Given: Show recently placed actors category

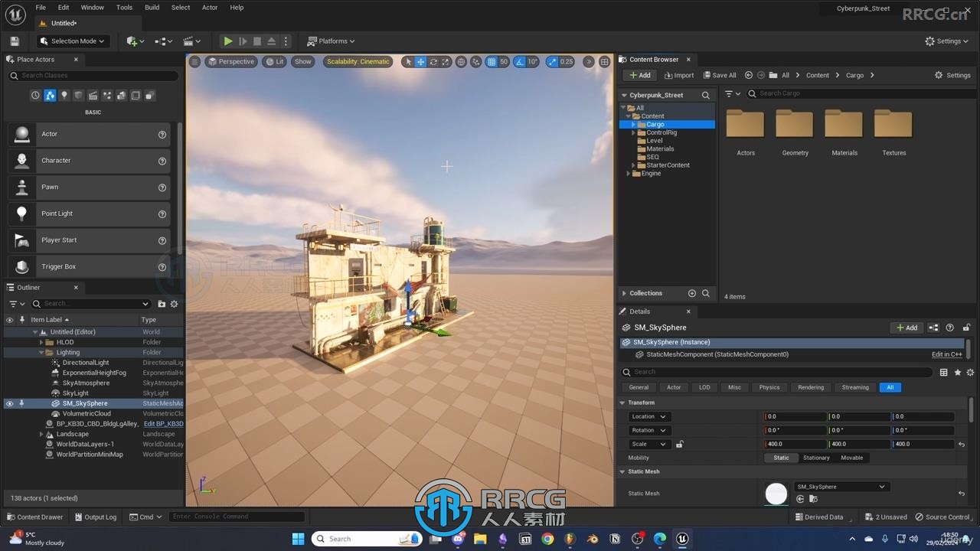Looking at the screenshot, I should (35, 96).
